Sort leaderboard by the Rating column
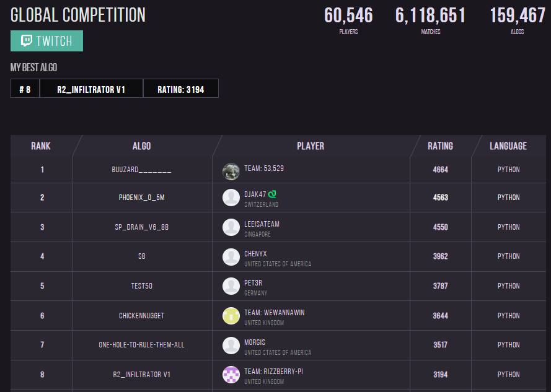Viewport: 551px width, 392px height. pyautogui.click(x=440, y=146)
